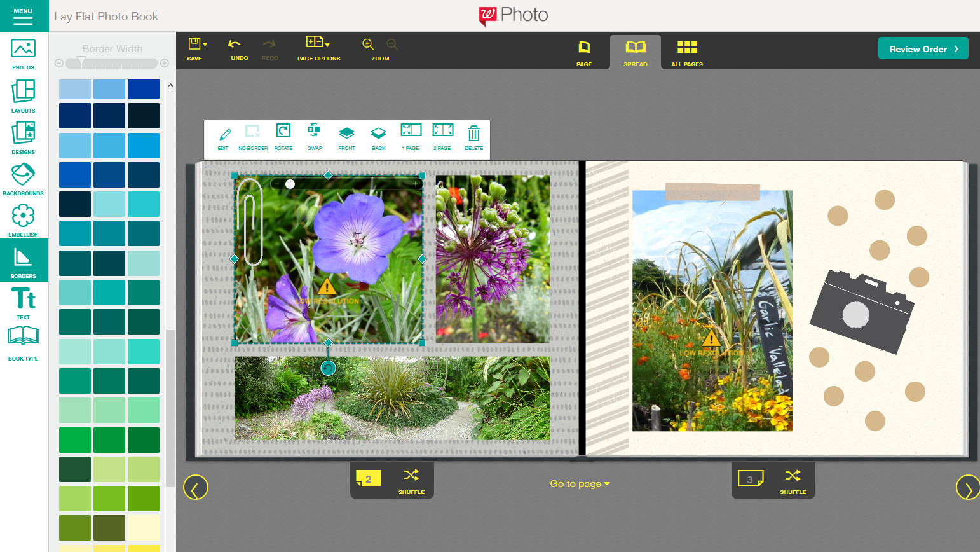Image resolution: width=980 pixels, height=552 pixels.
Task: Zoom in on the spread
Action: pyautogui.click(x=368, y=44)
